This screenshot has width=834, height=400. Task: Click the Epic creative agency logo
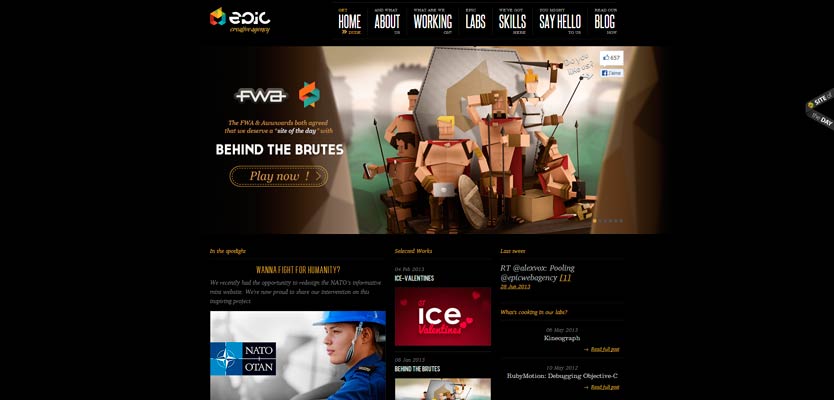point(240,20)
